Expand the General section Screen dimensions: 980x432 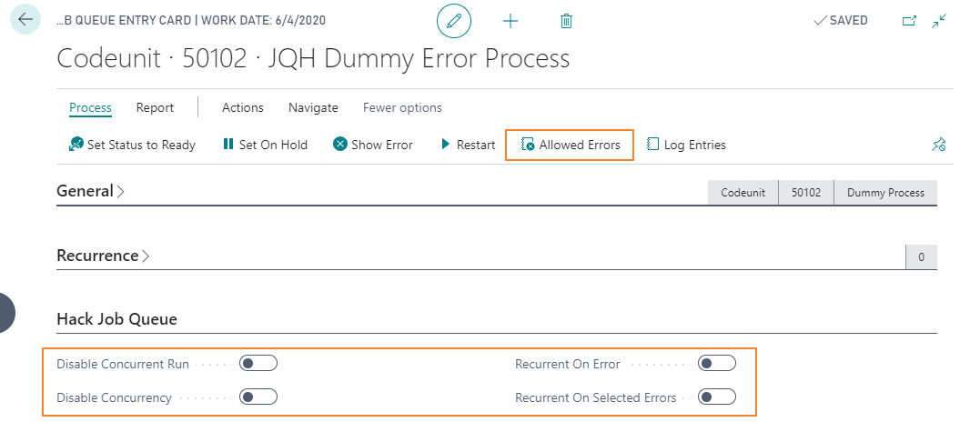point(91,191)
